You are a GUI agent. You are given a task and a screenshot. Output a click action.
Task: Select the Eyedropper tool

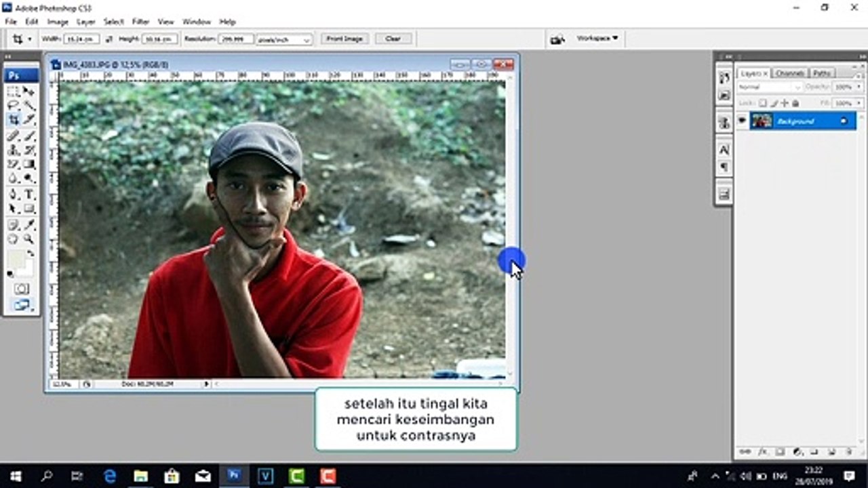click(29, 224)
